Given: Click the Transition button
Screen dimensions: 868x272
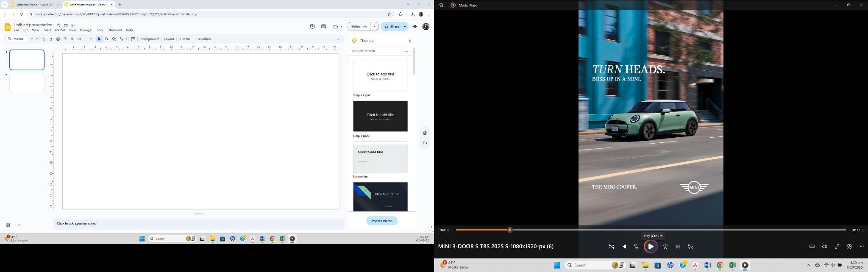Looking at the screenshot, I should (203, 39).
